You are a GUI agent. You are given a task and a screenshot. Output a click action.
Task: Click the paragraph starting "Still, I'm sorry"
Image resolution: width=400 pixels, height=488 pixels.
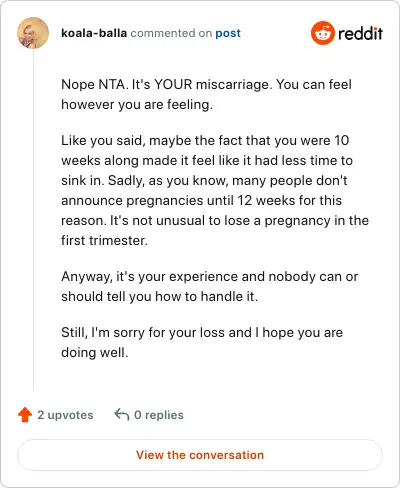coord(202,342)
